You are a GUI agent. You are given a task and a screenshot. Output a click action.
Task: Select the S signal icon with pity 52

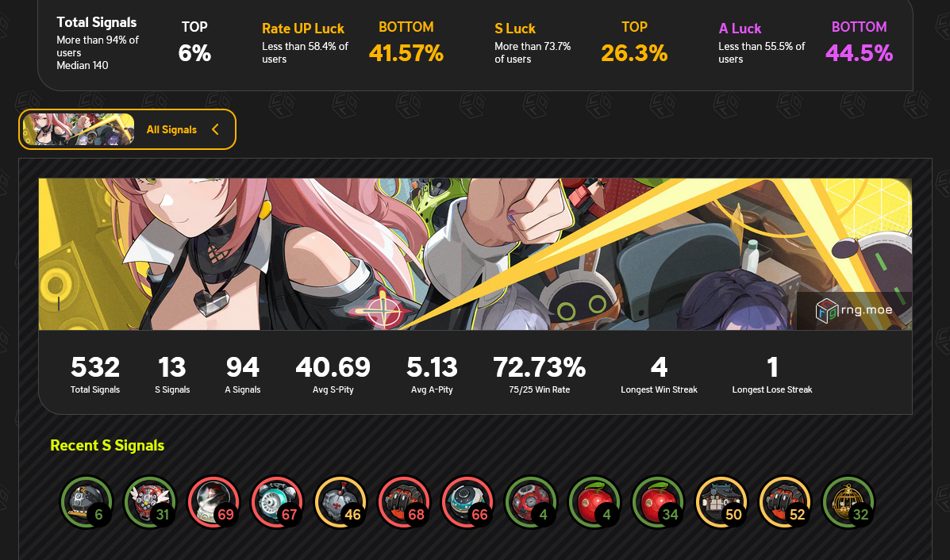coord(785,502)
